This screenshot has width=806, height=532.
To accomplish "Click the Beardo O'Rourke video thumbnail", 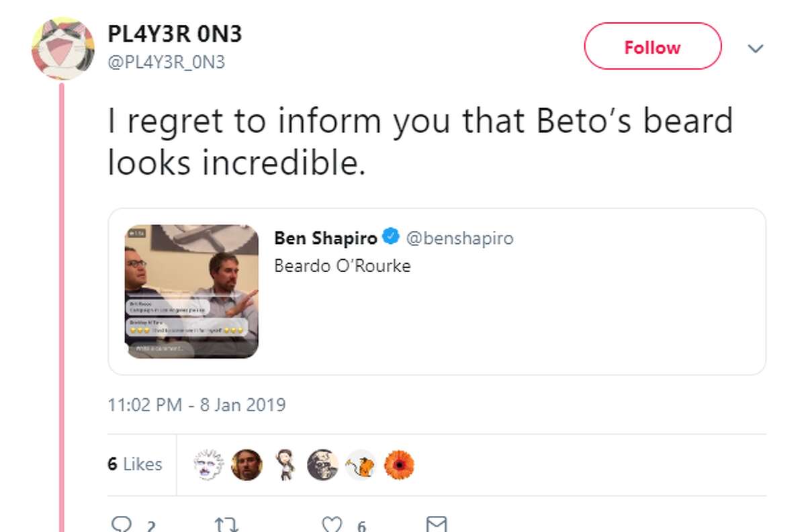I will [191, 291].
